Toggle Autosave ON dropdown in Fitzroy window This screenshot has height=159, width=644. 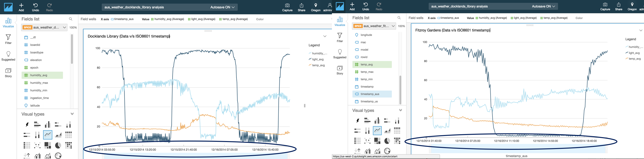(544, 7)
